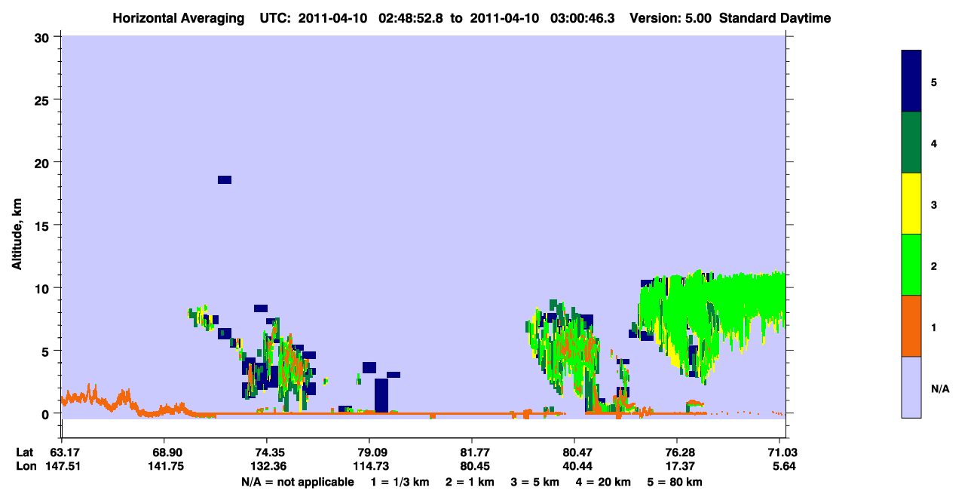Click the legend entry '2 = 1 km'

point(470,482)
